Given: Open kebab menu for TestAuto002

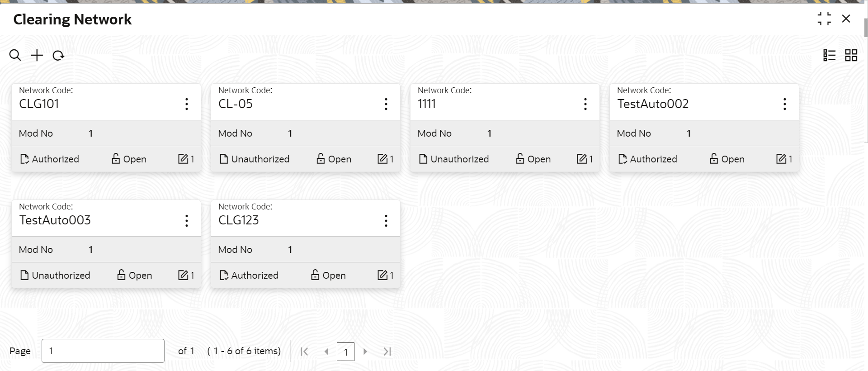Looking at the screenshot, I should (x=784, y=105).
